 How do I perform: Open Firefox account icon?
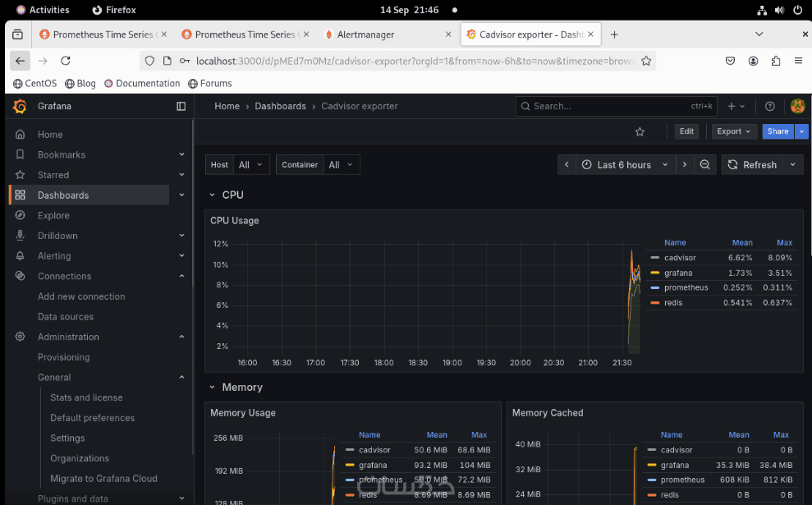pos(753,61)
